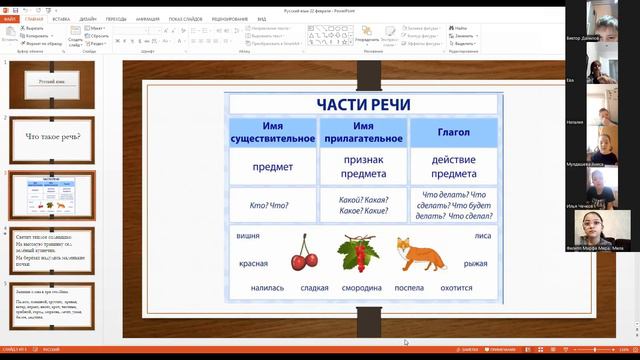Viewport: 640px width, 360px height.
Task: Click zoom out minus button
Action: [575, 350]
